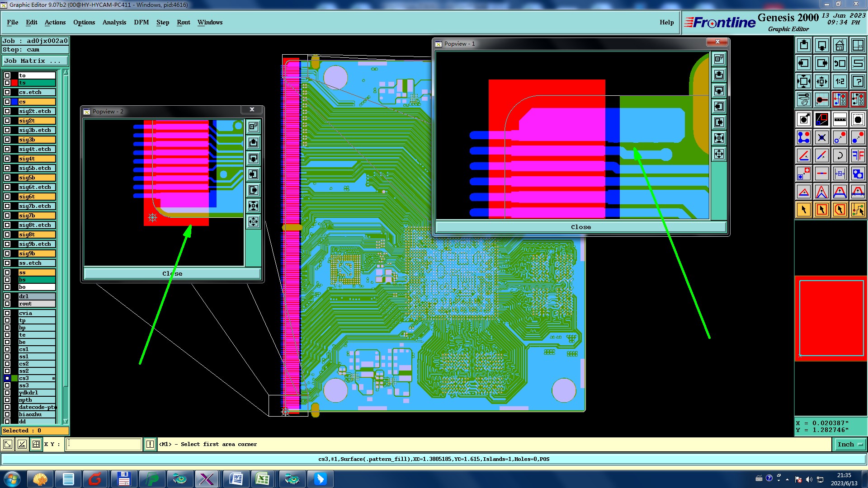Click Close button in Popview - 2

[x=172, y=274]
